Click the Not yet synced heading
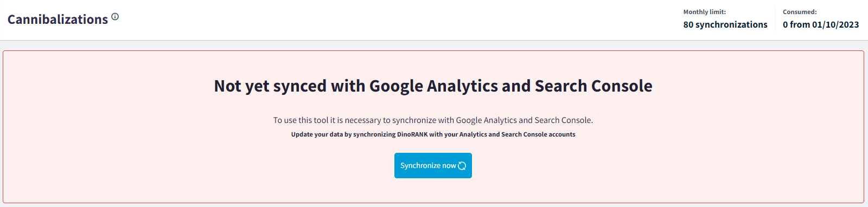Screen dimensions: 868x207 point(433,86)
